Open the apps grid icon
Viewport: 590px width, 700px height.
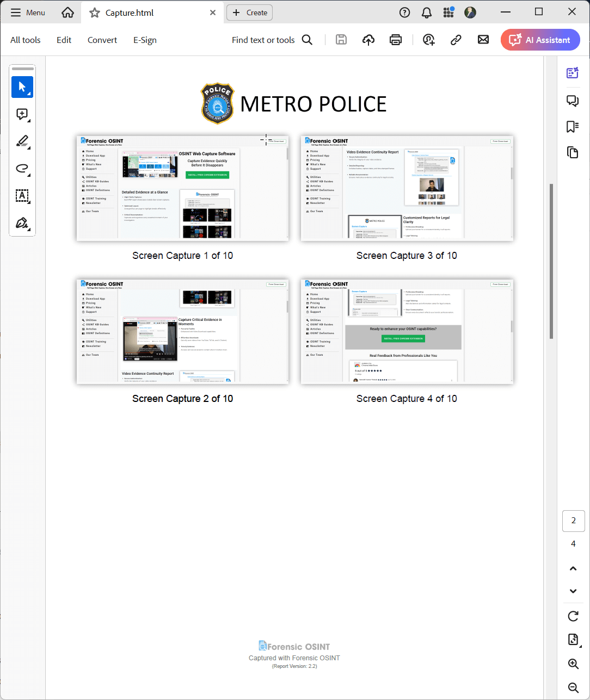(448, 12)
